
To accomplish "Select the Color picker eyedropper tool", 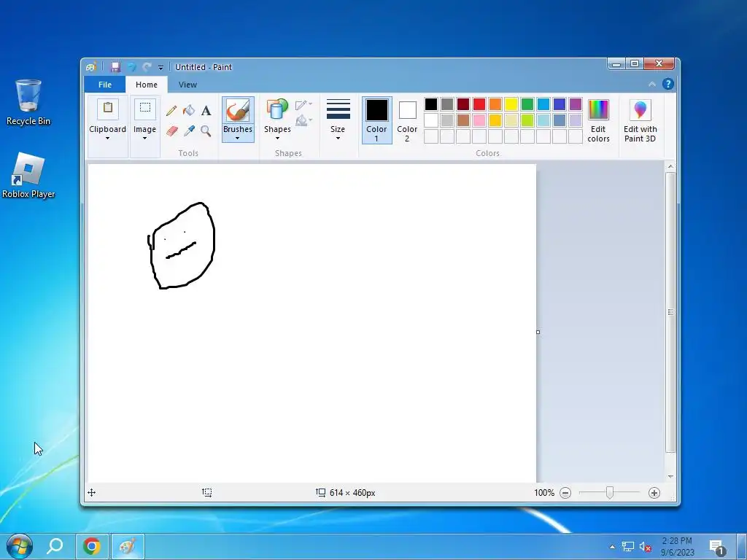I will [x=189, y=131].
